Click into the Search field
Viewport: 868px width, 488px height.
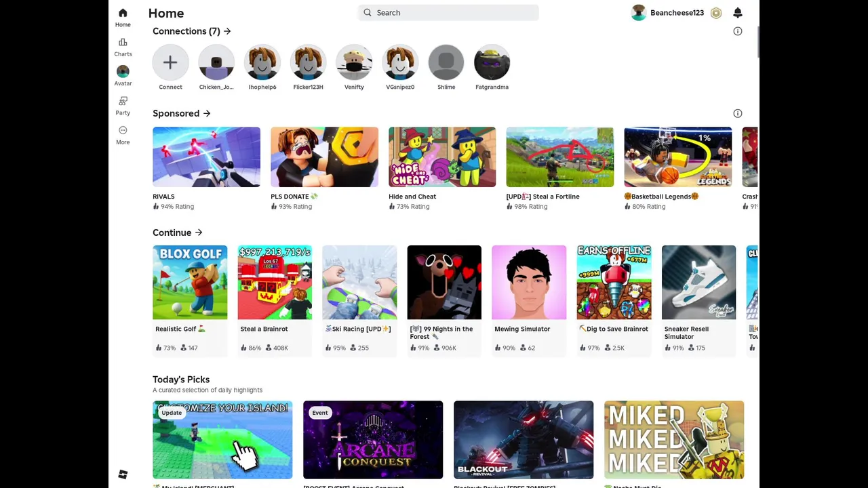point(448,12)
